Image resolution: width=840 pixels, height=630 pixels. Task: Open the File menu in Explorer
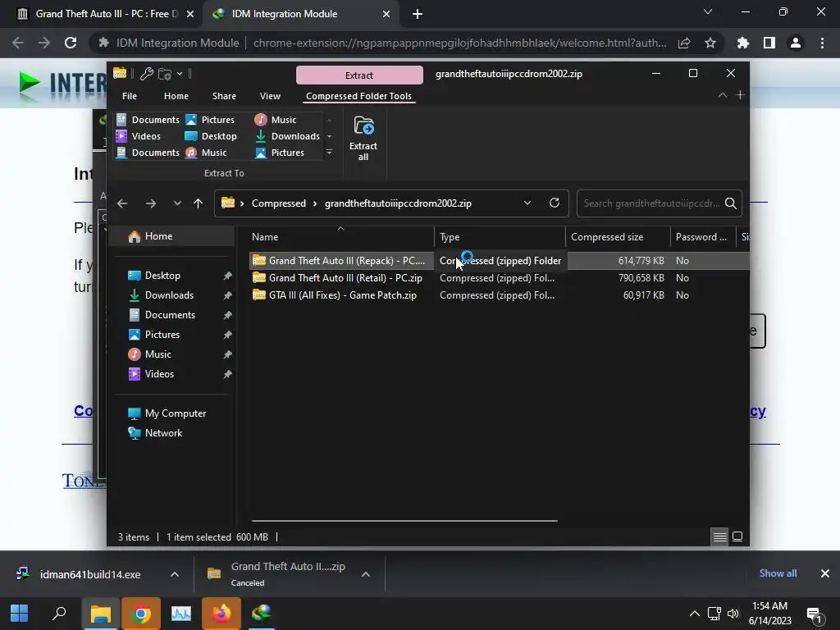[x=129, y=96]
